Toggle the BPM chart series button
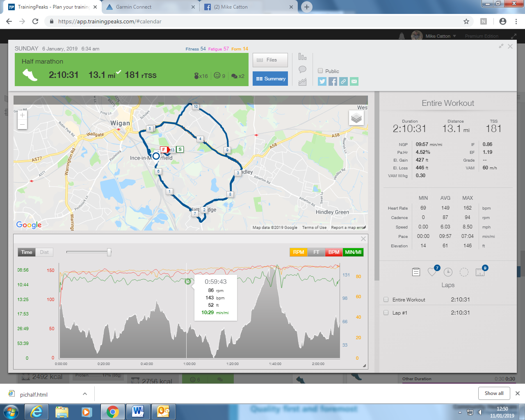This screenshot has width=525, height=420. (x=333, y=252)
